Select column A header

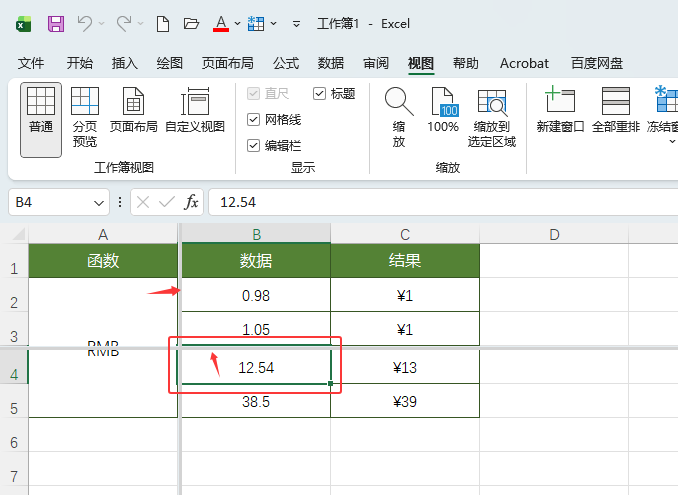(103, 234)
